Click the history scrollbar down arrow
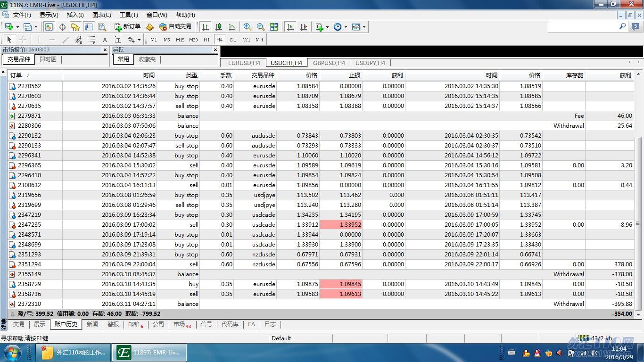This screenshot has height=362, width=644. pyautogui.click(x=639, y=314)
